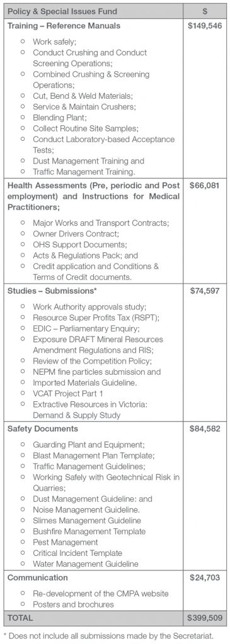Click Re-development of the CMPA website item

click(101, 594)
